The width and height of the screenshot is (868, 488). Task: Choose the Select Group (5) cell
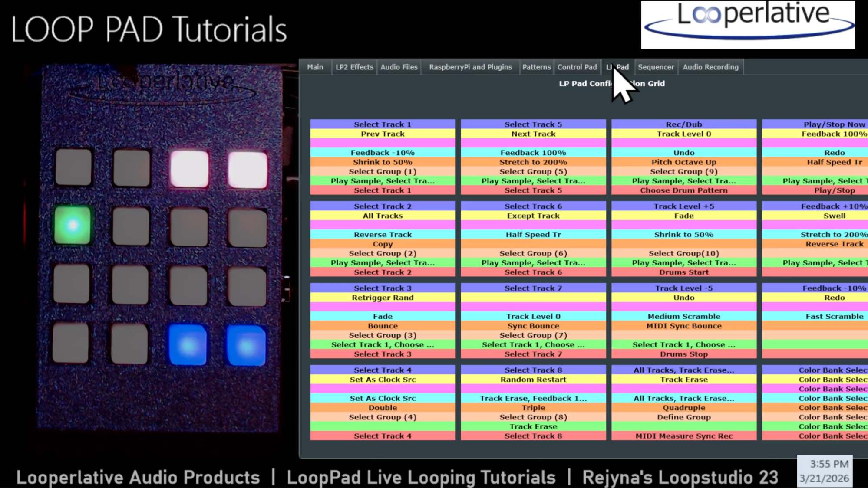point(533,172)
